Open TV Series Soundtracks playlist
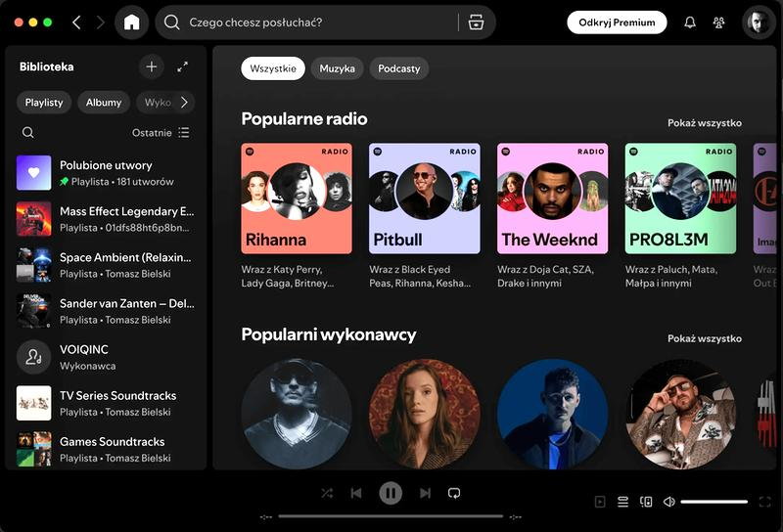Screen dimensions: 783x532 pyautogui.click(x=106, y=403)
